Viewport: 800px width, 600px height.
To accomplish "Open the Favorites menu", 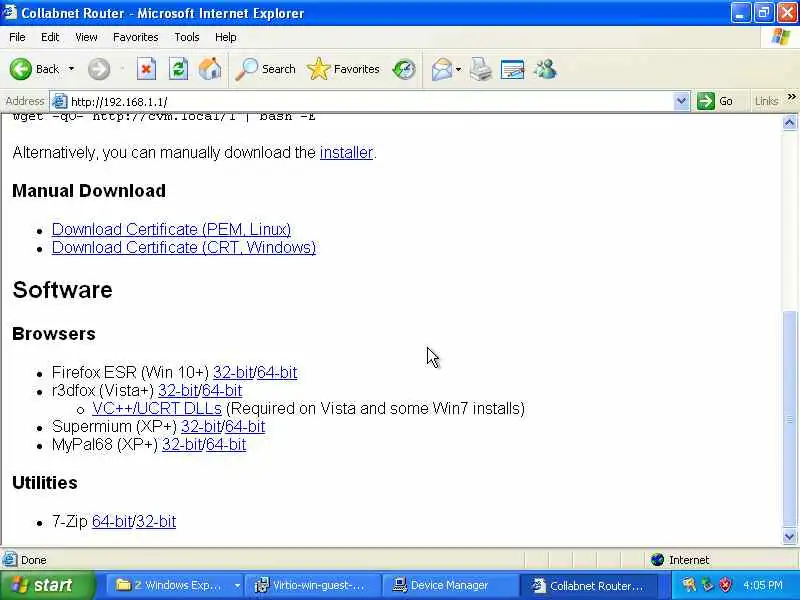I will pos(135,37).
